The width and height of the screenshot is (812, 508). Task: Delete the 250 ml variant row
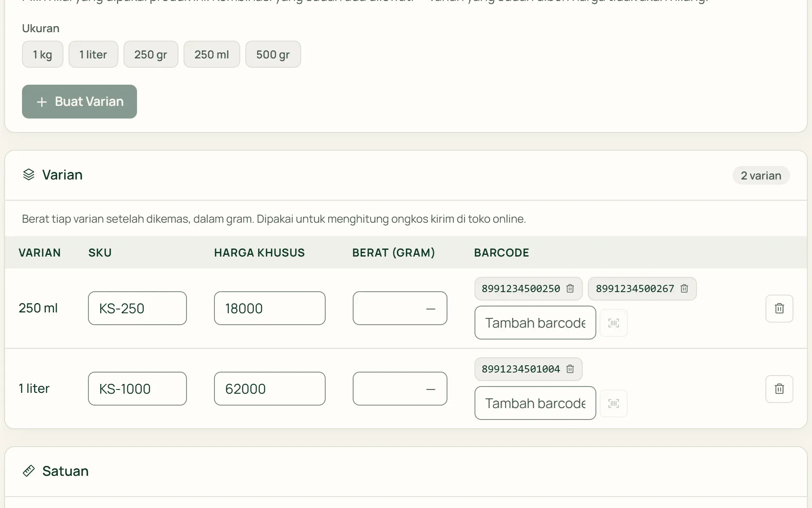pos(779,309)
